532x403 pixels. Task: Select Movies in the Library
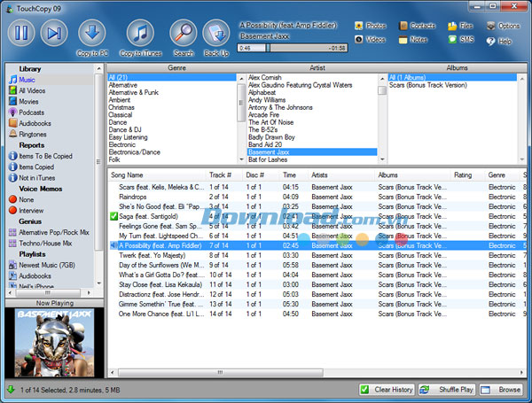click(x=28, y=101)
